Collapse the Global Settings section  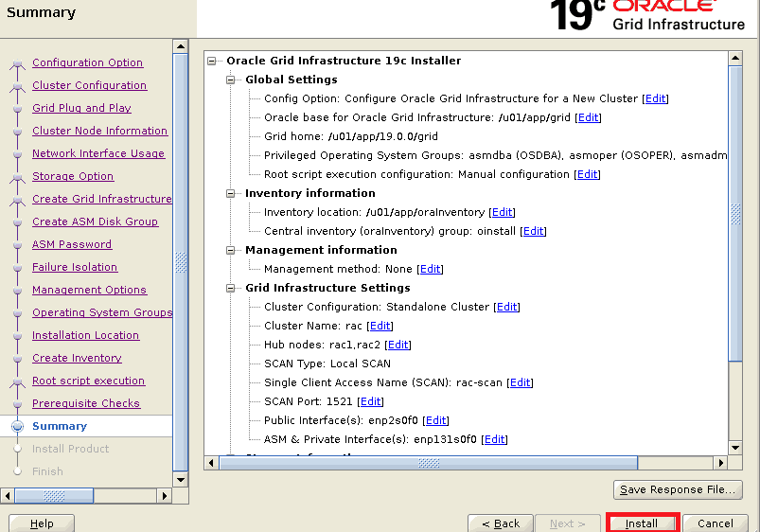[231, 80]
